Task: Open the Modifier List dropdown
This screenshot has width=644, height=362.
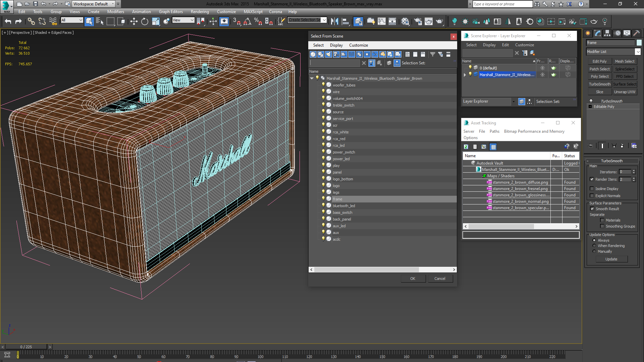Action: tap(638, 52)
